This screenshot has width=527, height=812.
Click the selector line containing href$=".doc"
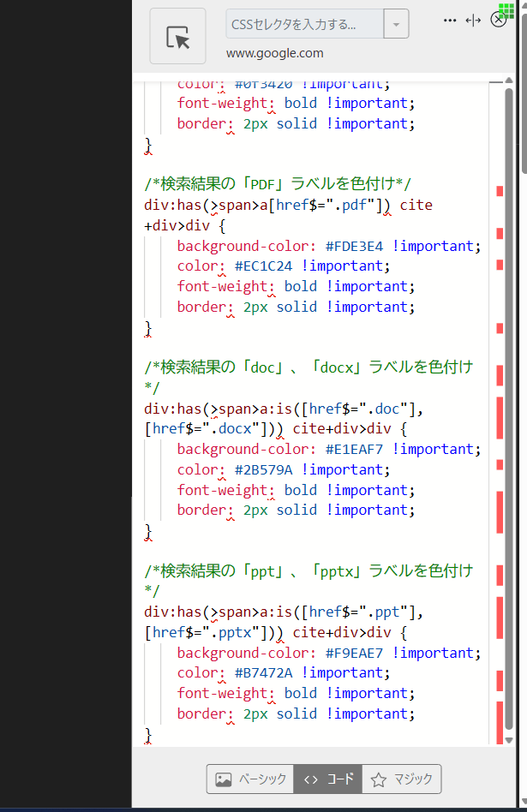(x=284, y=409)
